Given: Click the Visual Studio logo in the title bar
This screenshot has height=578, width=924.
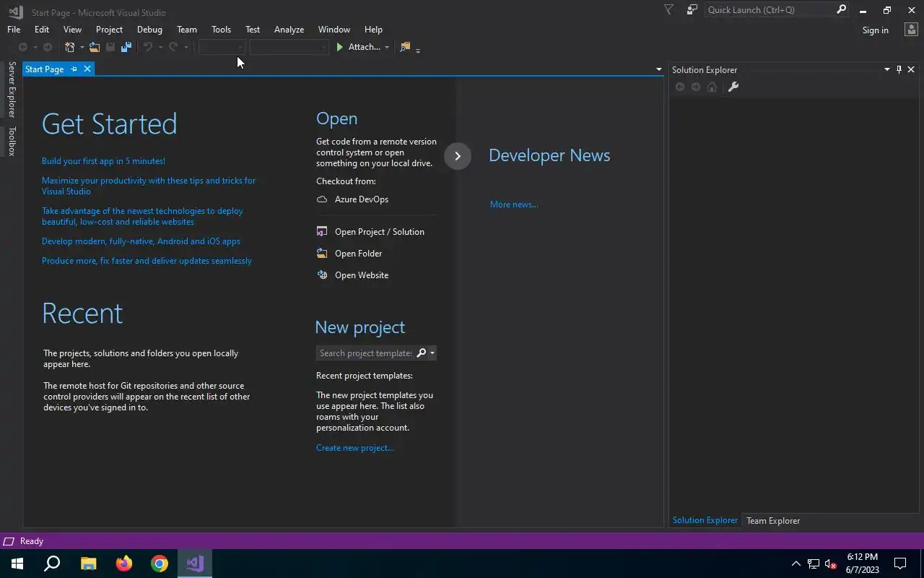Looking at the screenshot, I should [x=15, y=12].
